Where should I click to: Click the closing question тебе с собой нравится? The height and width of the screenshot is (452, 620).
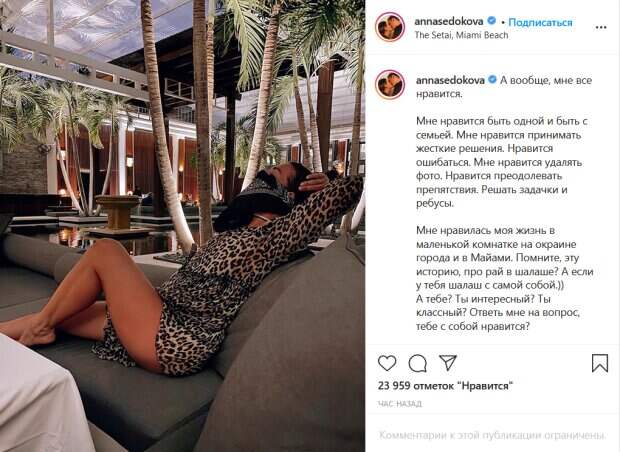(x=473, y=326)
